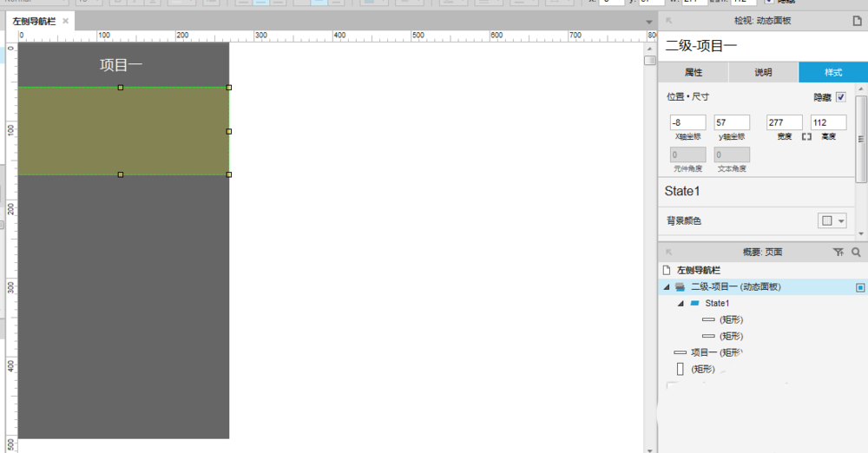Click the State1 blue state icon
Screen dimensions: 868x453
click(x=694, y=304)
